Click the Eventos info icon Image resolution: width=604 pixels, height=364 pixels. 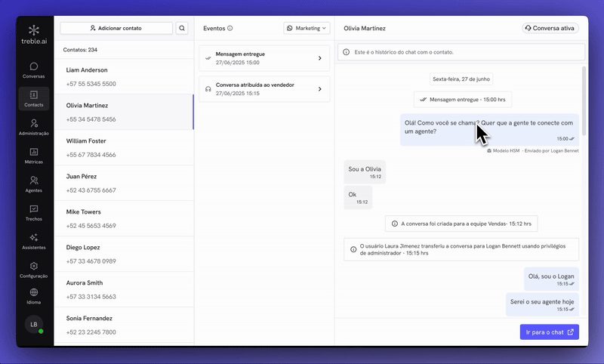230,28
